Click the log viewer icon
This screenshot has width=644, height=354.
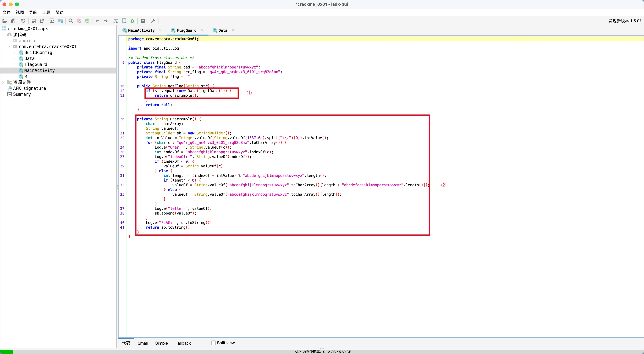(143, 21)
